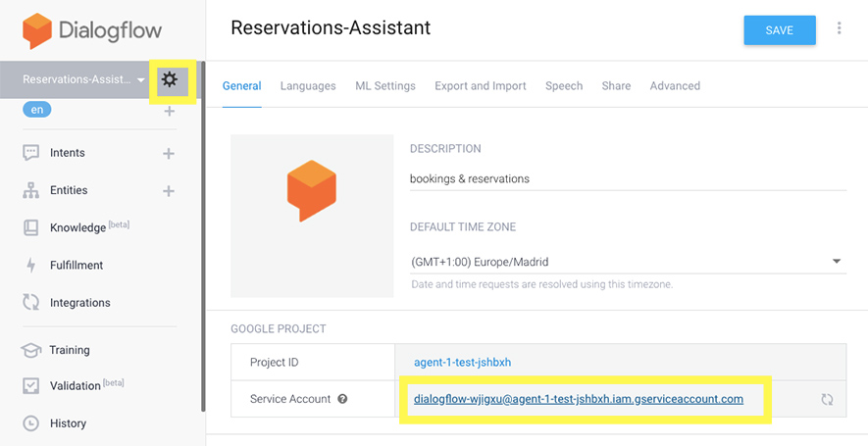Screen dimensions: 868x446
Task: Click the SAVE button
Action: tap(780, 30)
